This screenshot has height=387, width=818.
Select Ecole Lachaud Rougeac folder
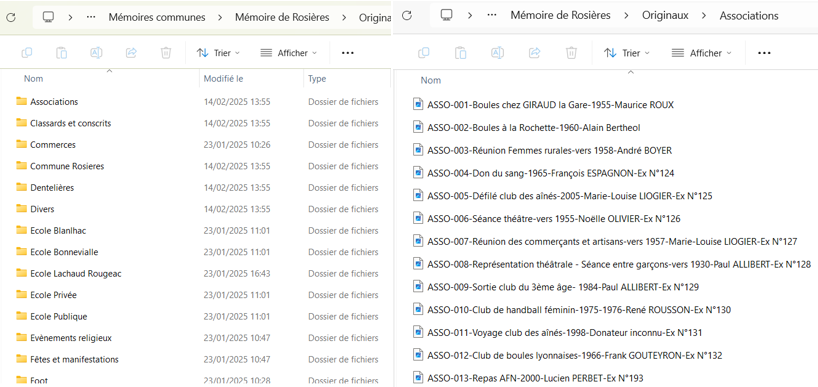tap(76, 273)
